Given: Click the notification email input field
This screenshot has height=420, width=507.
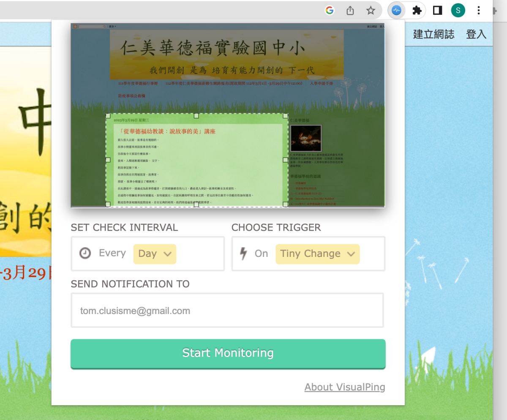Looking at the screenshot, I should (x=227, y=311).
